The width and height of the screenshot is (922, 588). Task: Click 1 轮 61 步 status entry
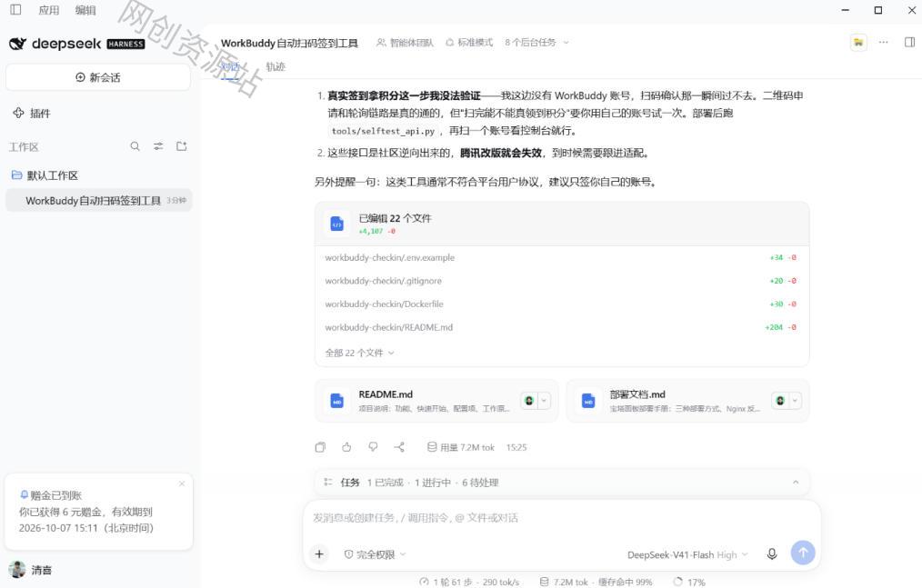point(468,582)
